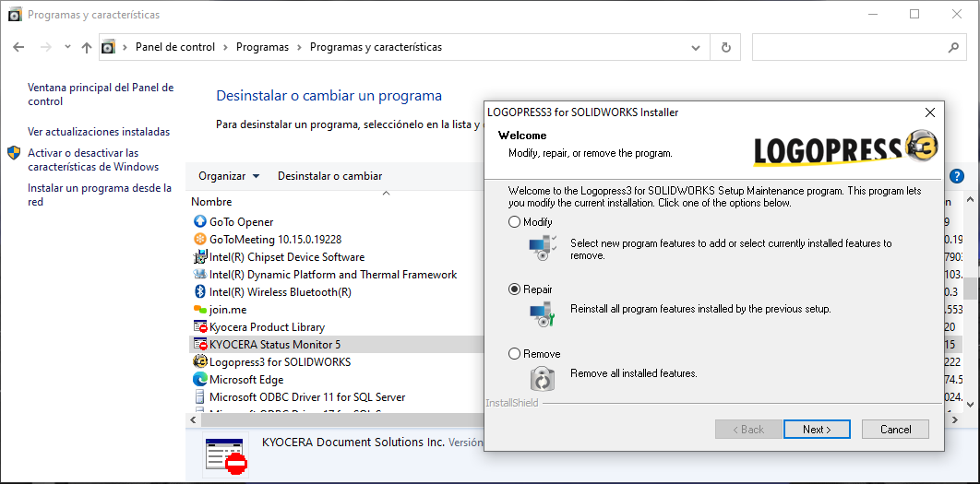980x484 pixels.
Task: Click the GoTo Opener icon
Action: 200,221
